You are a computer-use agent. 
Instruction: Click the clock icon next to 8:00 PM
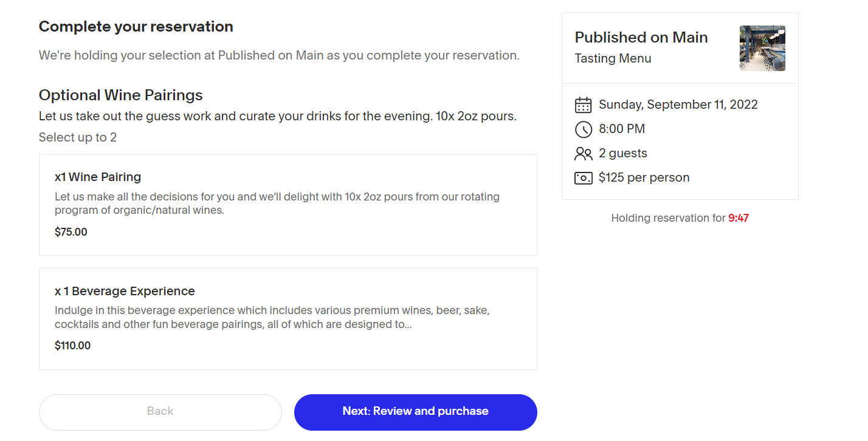[x=583, y=129]
